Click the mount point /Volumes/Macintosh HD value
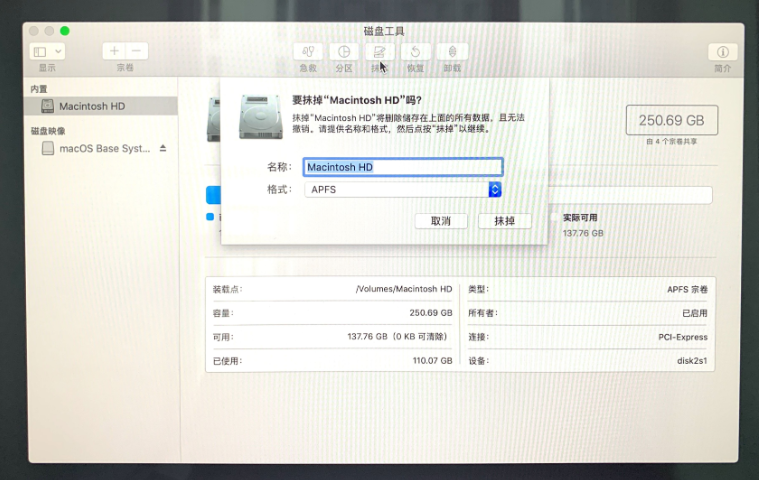The width and height of the screenshot is (759, 480). pos(404,289)
